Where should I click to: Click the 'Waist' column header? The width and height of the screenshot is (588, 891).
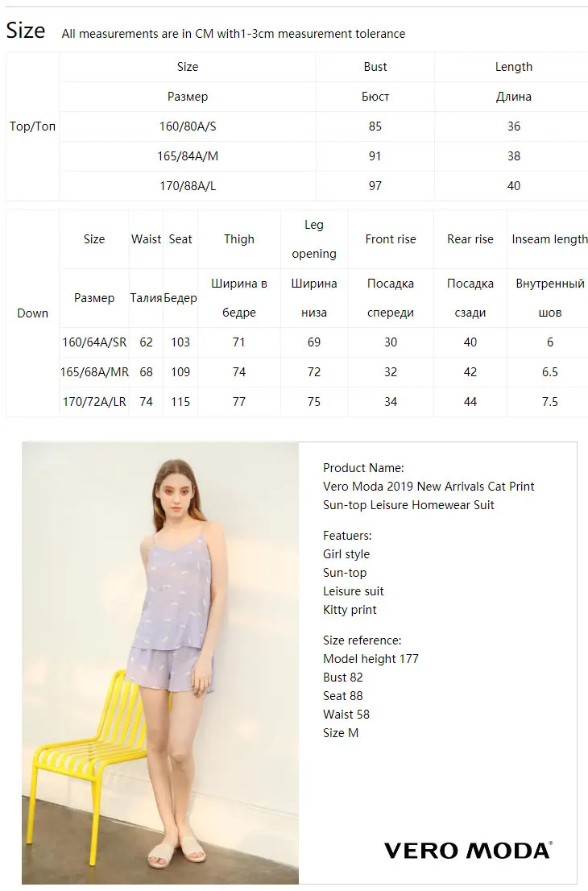[146, 239]
